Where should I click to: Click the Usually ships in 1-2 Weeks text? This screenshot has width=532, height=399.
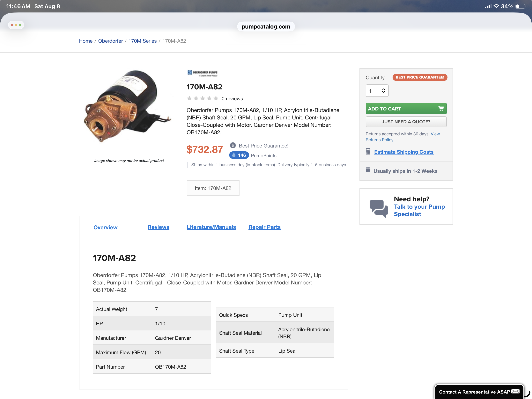405,171
